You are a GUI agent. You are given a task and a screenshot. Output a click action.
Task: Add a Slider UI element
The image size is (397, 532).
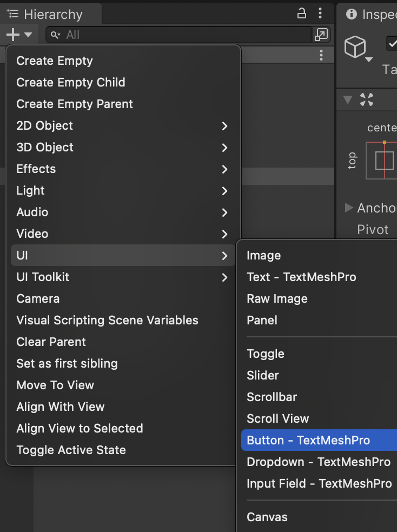click(x=263, y=375)
